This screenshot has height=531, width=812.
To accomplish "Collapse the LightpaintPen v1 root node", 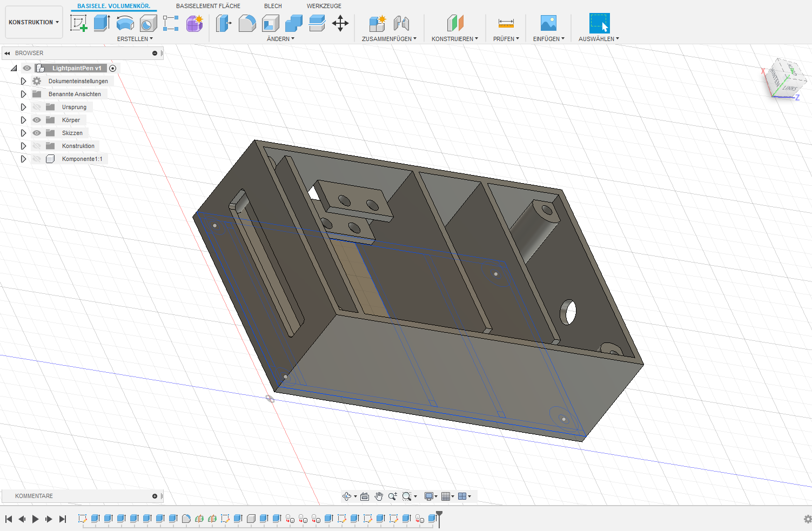I will [14, 68].
